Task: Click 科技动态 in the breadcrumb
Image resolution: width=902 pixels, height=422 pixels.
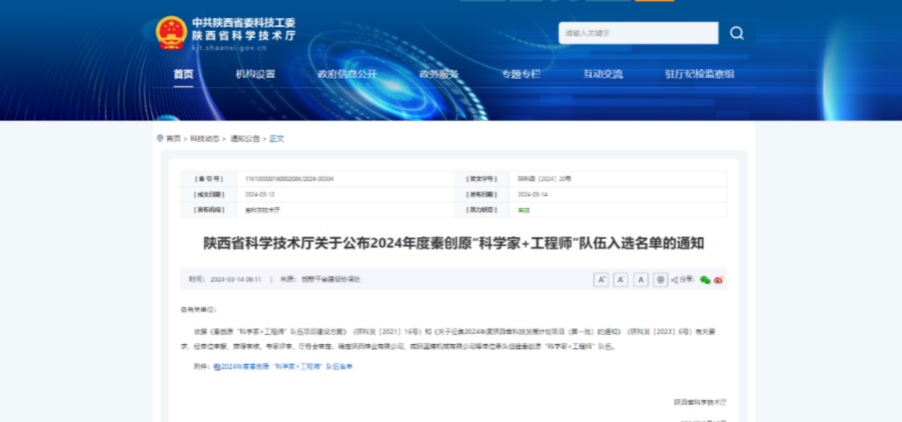Action: click(x=205, y=138)
